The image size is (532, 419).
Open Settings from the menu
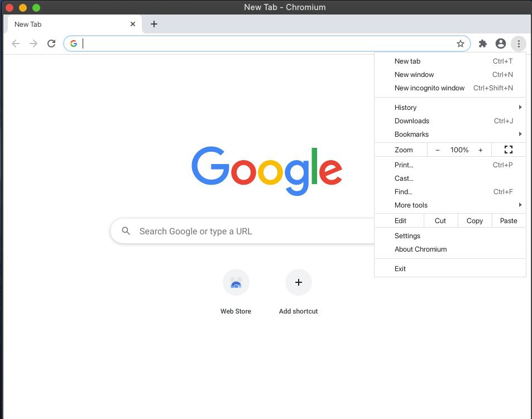pyautogui.click(x=450, y=236)
